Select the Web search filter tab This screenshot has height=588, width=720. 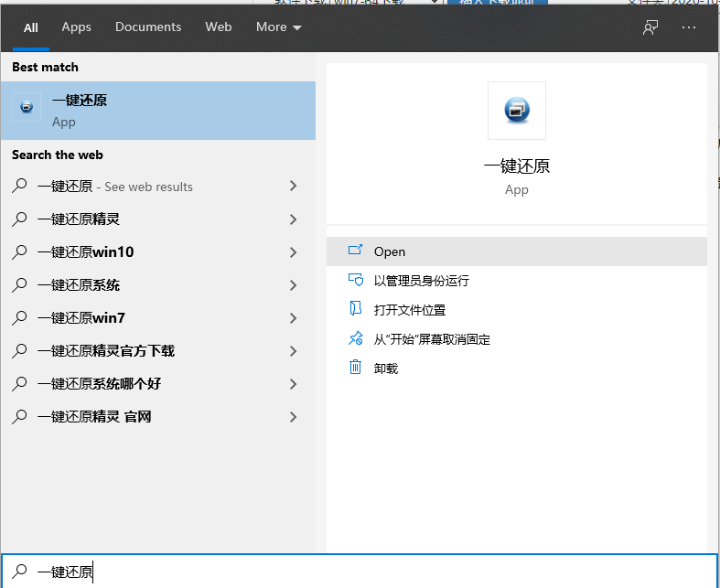pyautogui.click(x=219, y=27)
